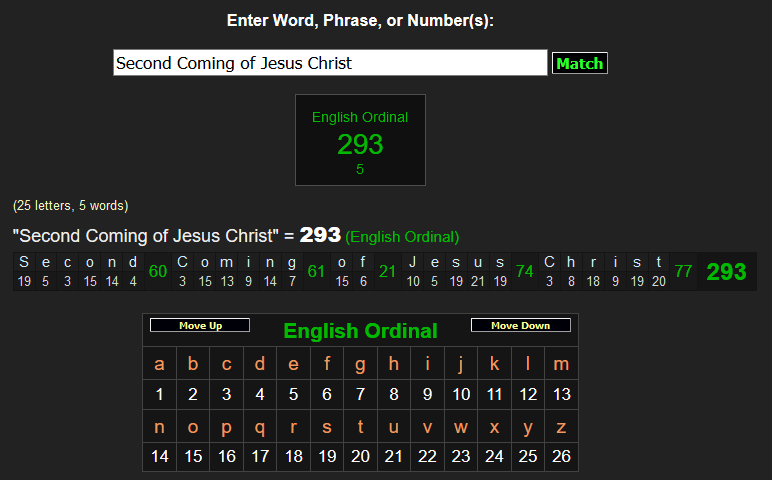Click number 26 in the cipher chart
Screen dimensions: 772x480
coord(561,456)
